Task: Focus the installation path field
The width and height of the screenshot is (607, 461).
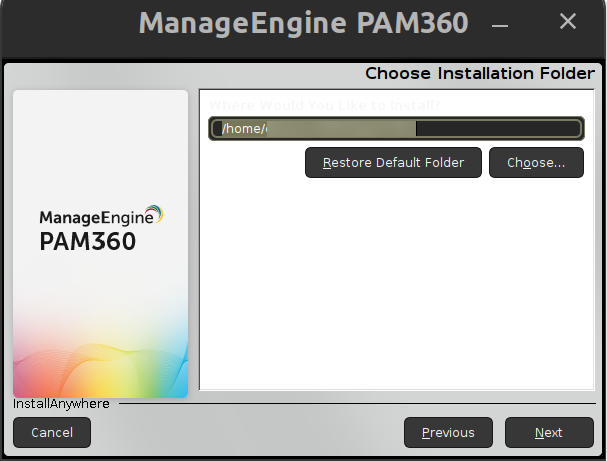Action: tap(396, 129)
